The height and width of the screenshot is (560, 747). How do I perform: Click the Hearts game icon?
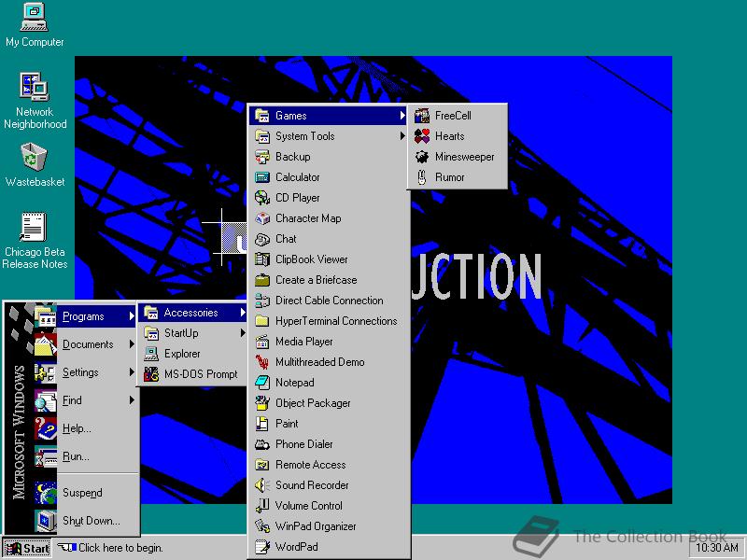(x=422, y=136)
